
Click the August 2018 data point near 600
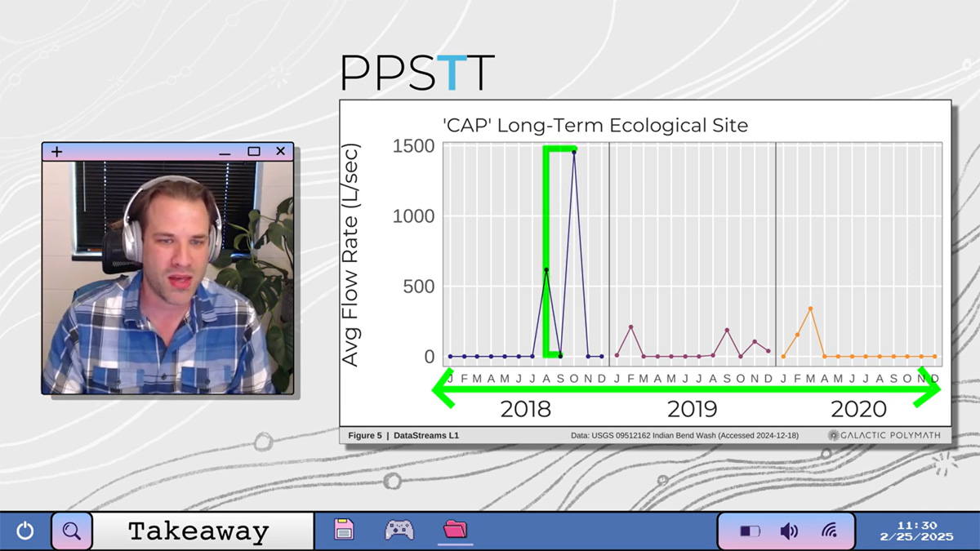click(546, 270)
